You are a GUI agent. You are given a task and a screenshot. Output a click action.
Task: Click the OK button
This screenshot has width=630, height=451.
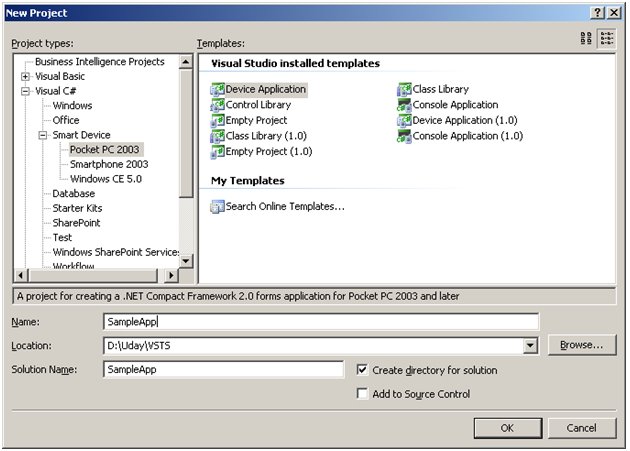507,428
